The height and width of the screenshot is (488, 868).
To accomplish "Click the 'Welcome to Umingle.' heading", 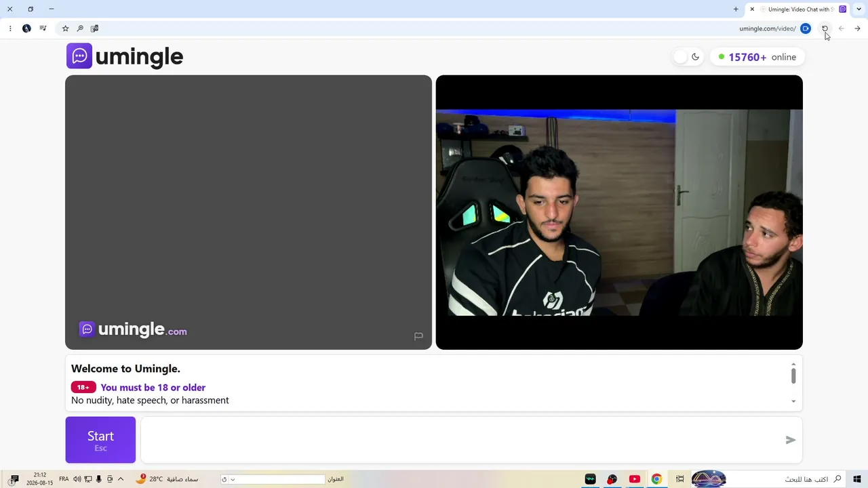I will pyautogui.click(x=125, y=369).
